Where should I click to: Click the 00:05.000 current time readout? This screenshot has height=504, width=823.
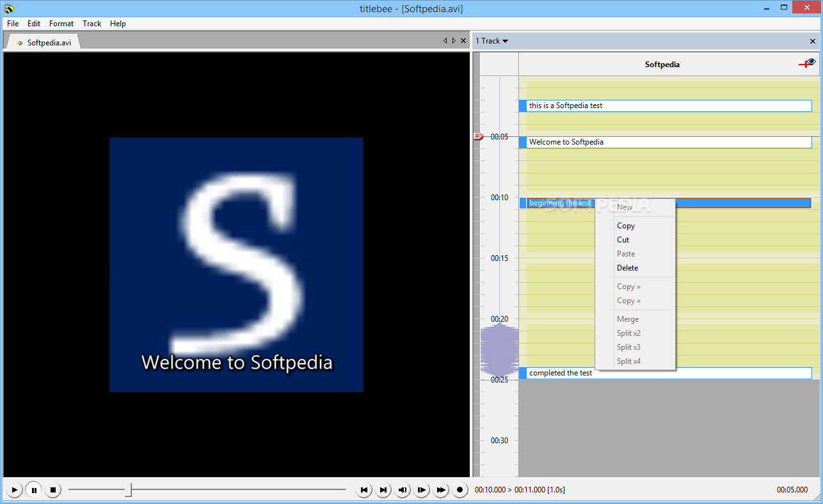[x=792, y=490]
